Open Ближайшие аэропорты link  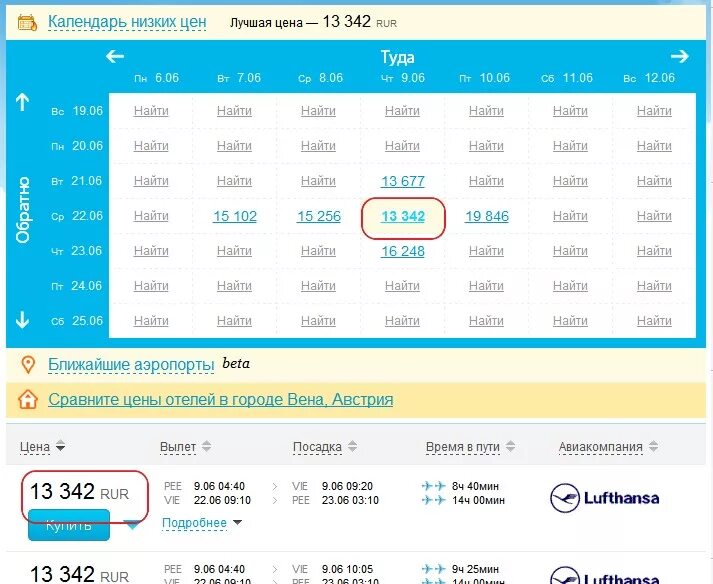coord(131,364)
